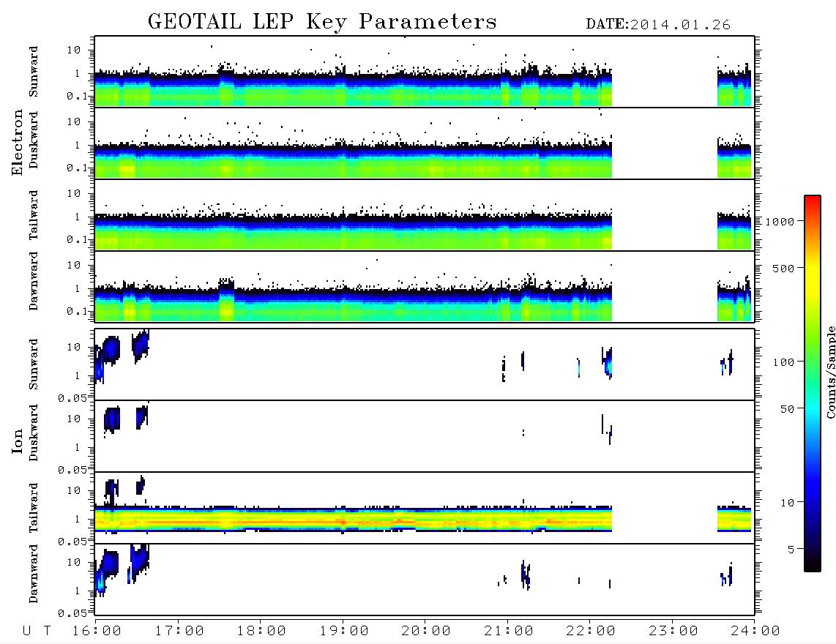Select the Electron "Sunward" panel label
The width and height of the screenshot is (836, 644).
(x=34, y=72)
